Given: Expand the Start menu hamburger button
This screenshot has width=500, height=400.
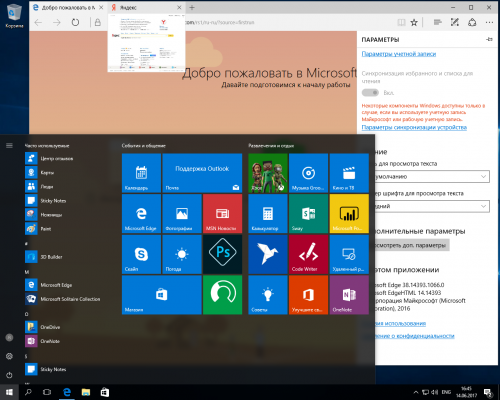Looking at the screenshot, I should 9,146.
